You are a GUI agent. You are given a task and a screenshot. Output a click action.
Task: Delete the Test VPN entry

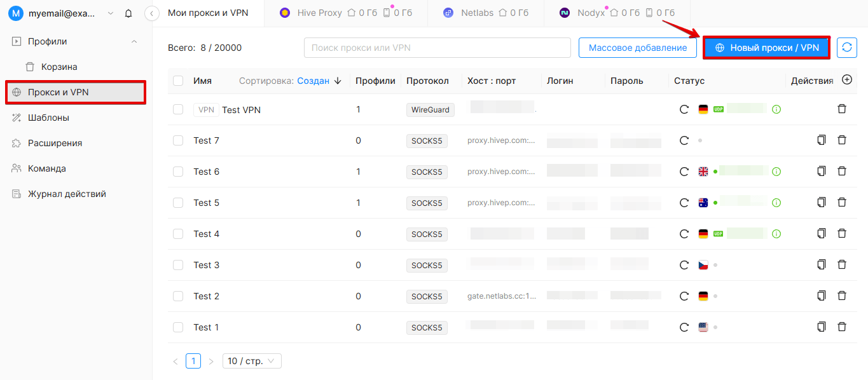click(842, 109)
